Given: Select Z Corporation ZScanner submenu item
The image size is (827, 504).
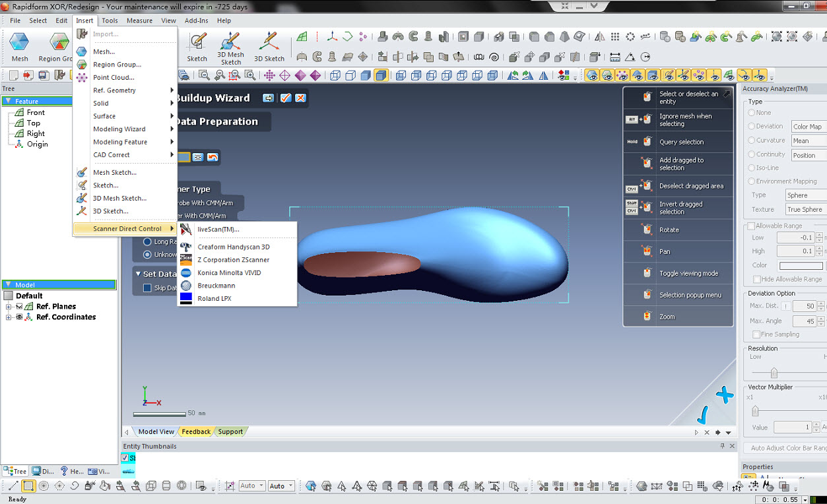Looking at the screenshot, I should pyautogui.click(x=234, y=260).
